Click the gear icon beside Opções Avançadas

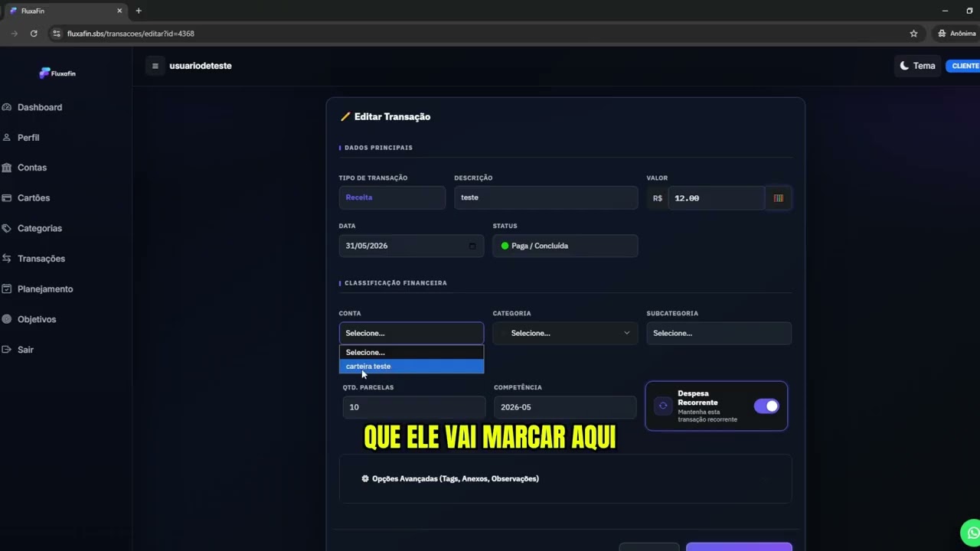click(x=365, y=479)
